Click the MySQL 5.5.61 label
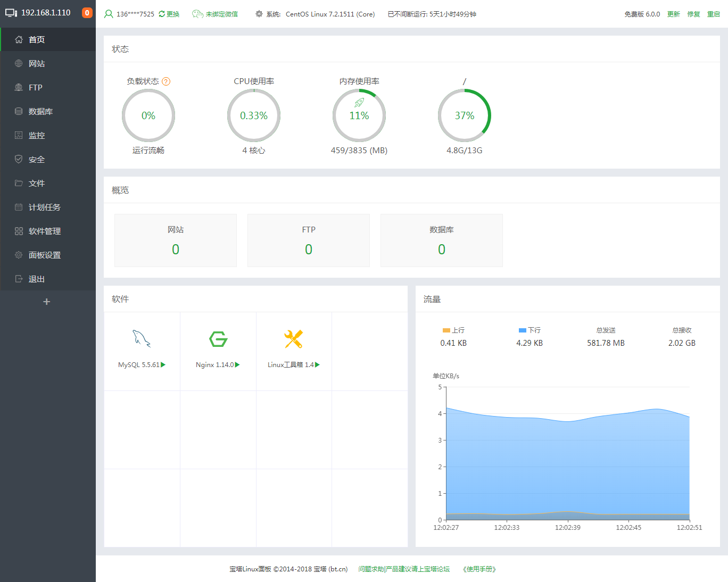Viewport: 728px width, 582px height. 139,365
